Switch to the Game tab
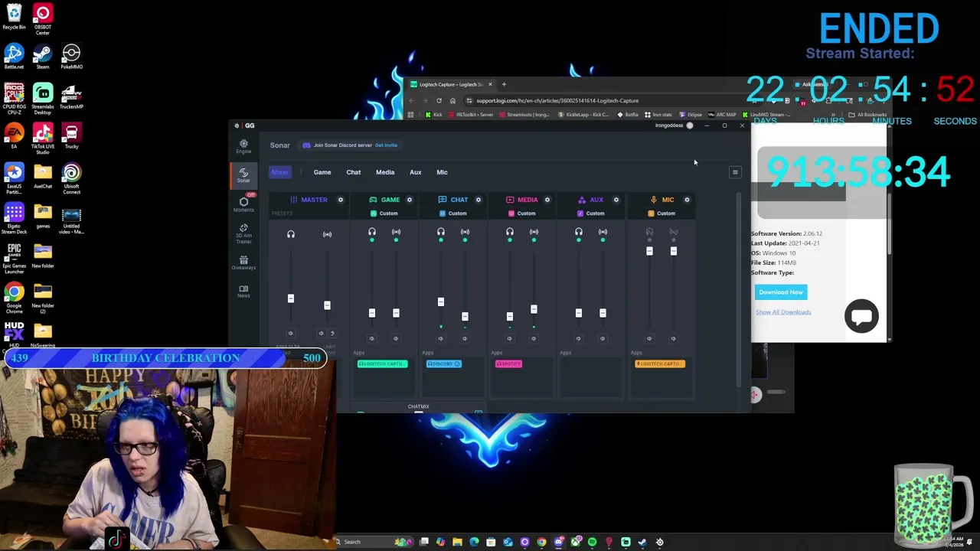This screenshot has height=551, width=980. point(322,172)
